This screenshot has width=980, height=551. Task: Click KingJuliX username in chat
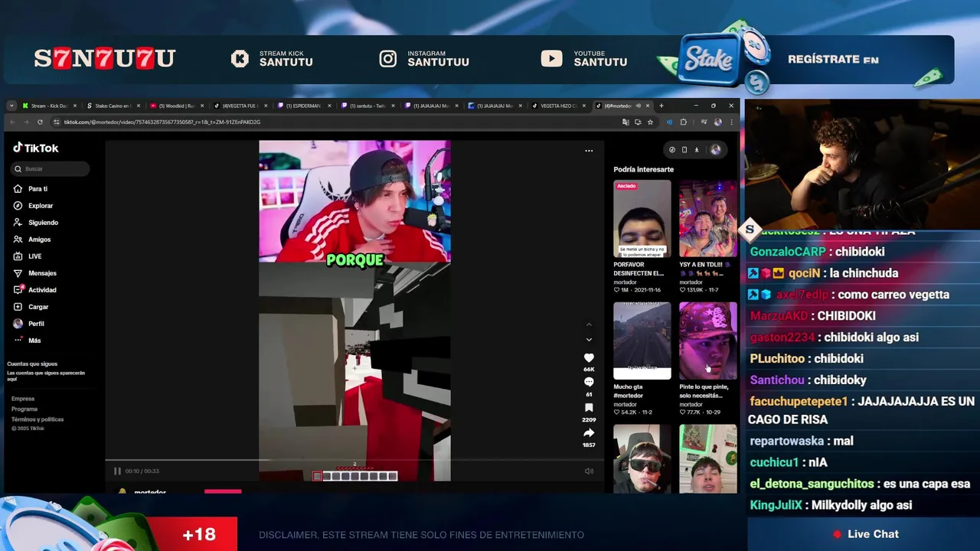[776, 505]
